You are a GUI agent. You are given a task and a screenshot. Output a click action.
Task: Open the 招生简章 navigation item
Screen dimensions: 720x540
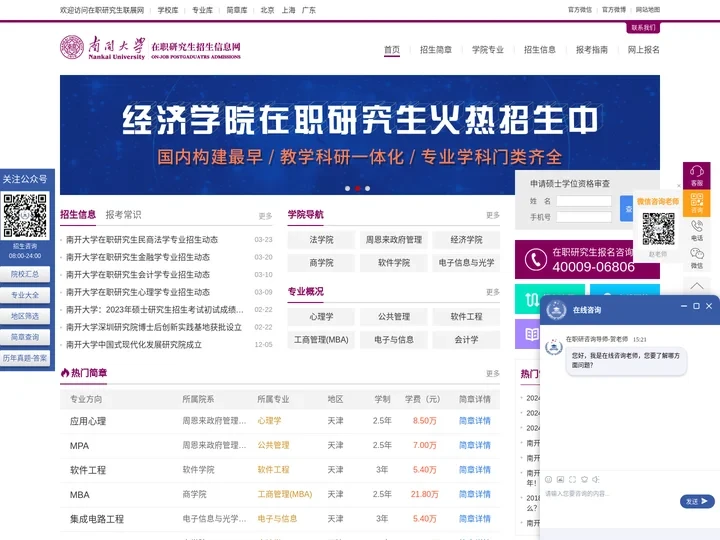(x=436, y=50)
